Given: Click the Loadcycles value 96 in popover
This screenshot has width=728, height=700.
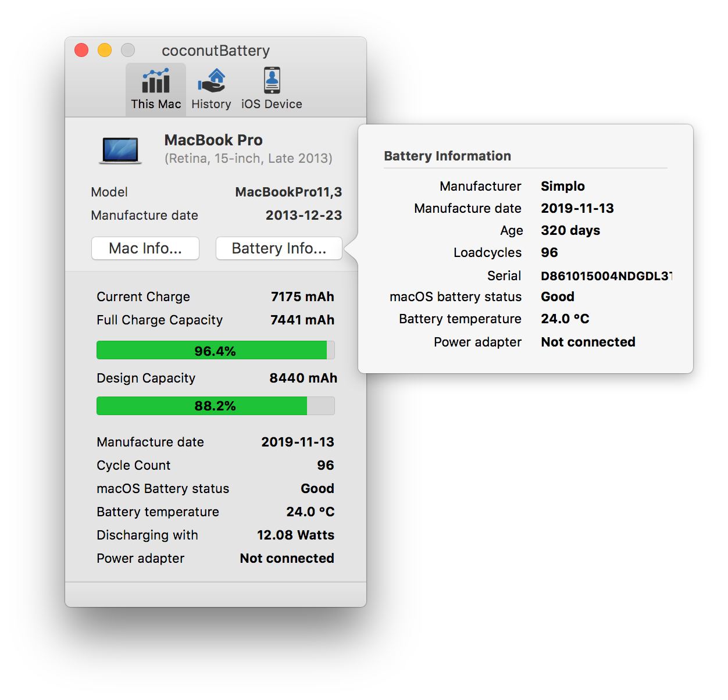Looking at the screenshot, I should point(549,252).
